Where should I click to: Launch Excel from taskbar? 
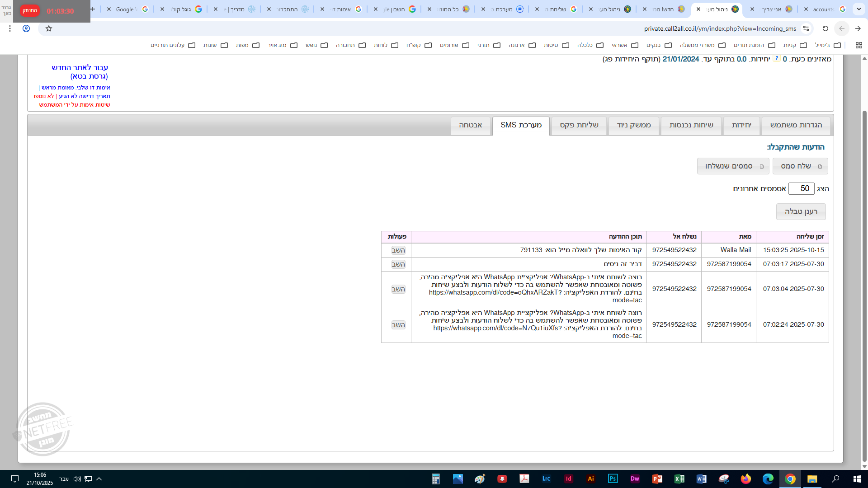[679, 479]
